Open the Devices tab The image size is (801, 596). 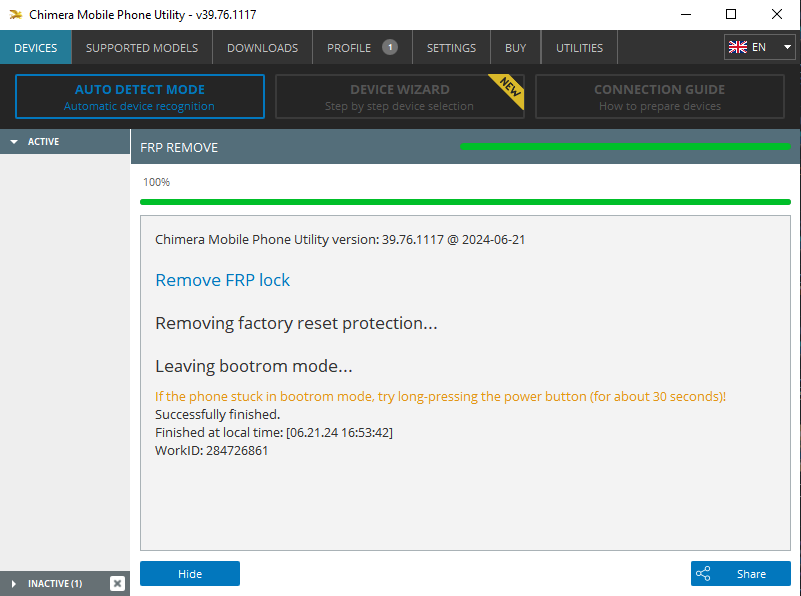36,47
